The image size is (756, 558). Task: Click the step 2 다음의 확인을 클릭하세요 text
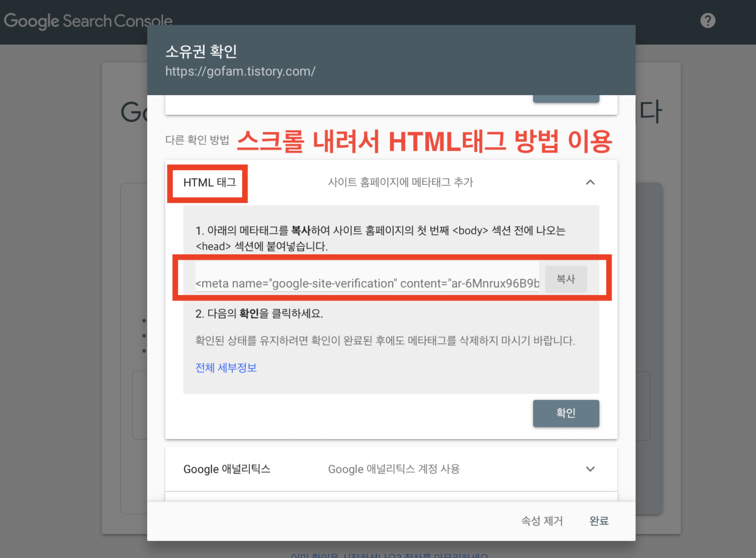tap(259, 314)
